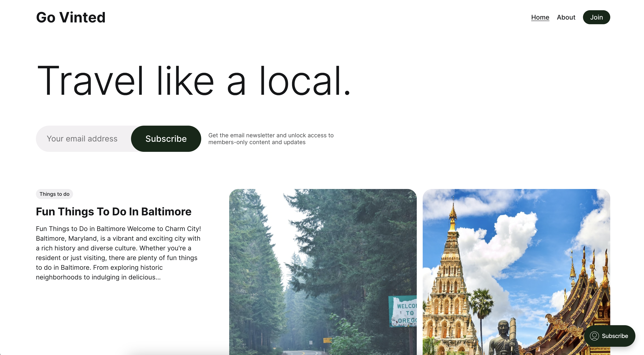The height and width of the screenshot is (355, 644).
Task: Open the About page link
Action: [566, 17]
